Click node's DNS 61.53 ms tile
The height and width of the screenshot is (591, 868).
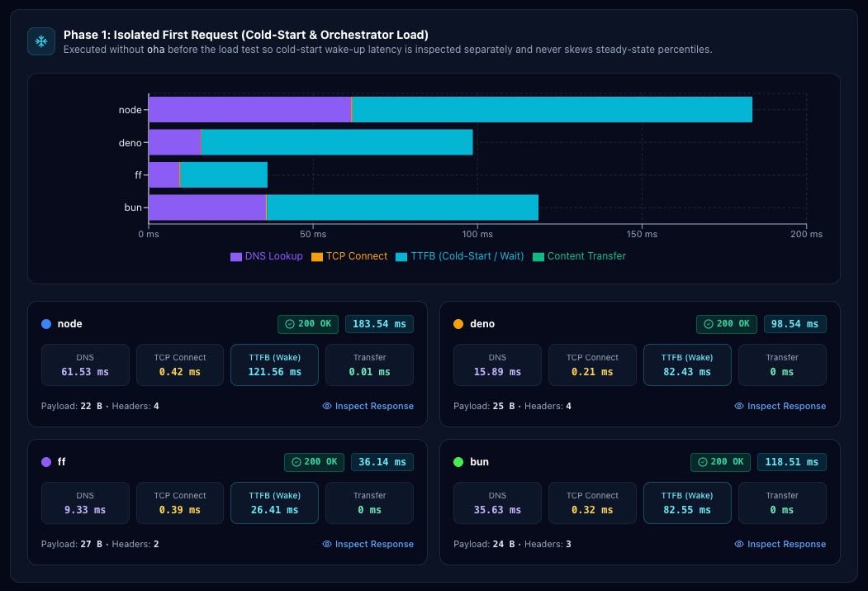(85, 365)
